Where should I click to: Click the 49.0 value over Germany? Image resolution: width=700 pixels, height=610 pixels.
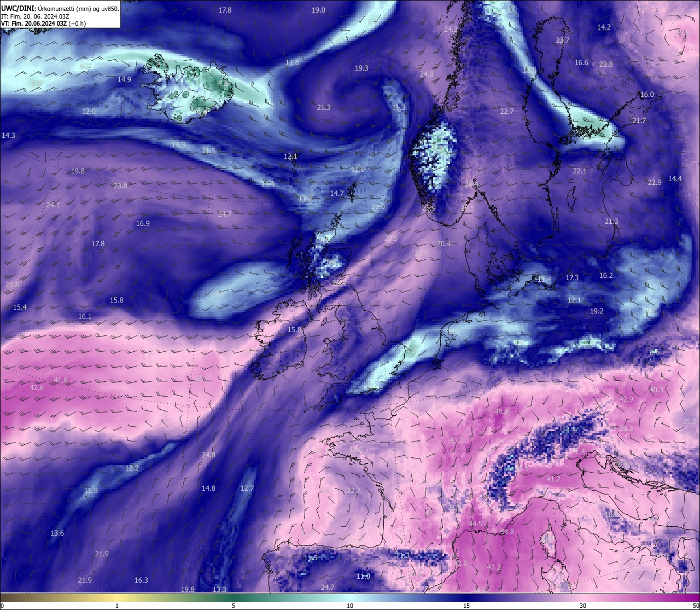pyautogui.click(x=501, y=411)
